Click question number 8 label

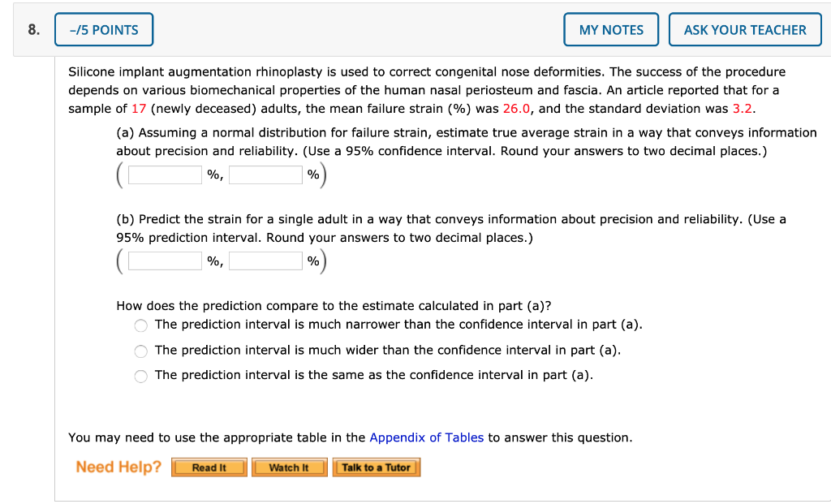(x=32, y=29)
